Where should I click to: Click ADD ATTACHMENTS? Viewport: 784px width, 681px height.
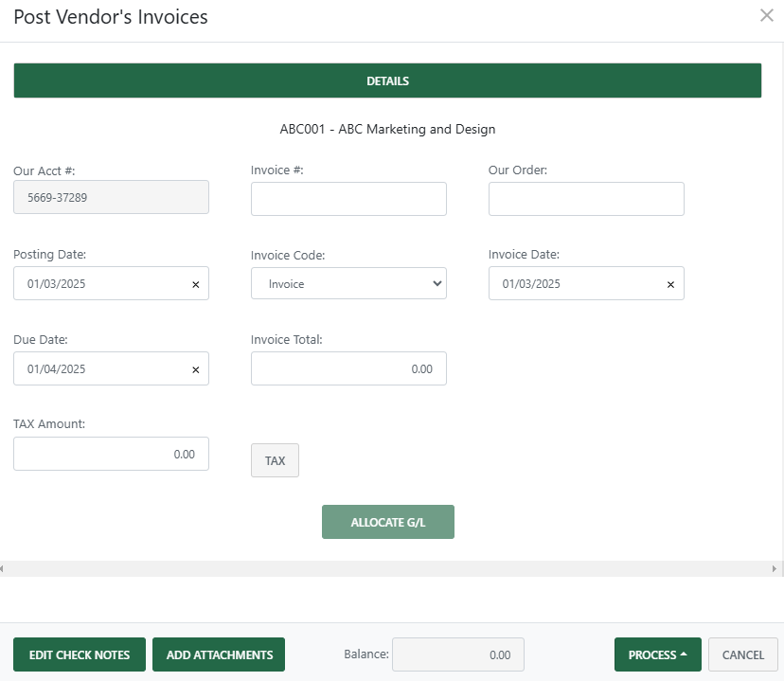pos(219,654)
